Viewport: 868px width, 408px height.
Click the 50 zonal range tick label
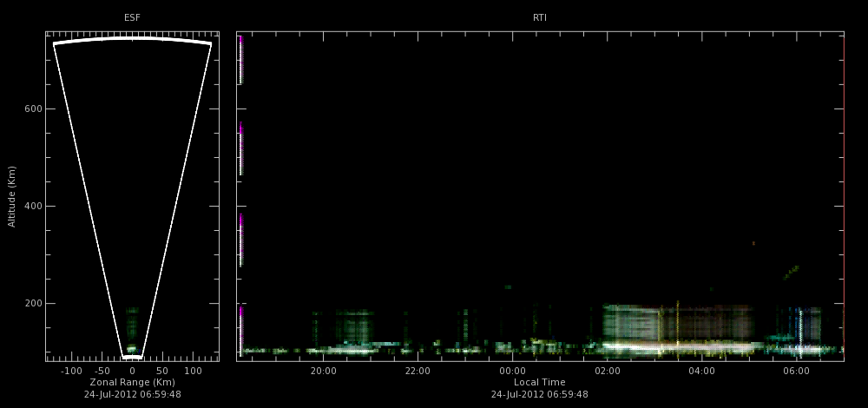coord(162,371)
